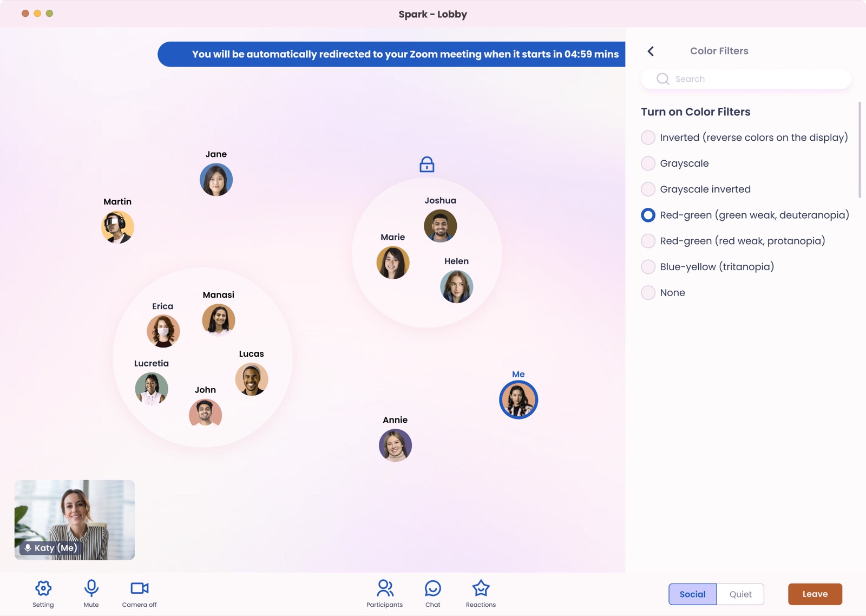
Task: Select Red-green protanopia filter
Action: click(733, 241)
